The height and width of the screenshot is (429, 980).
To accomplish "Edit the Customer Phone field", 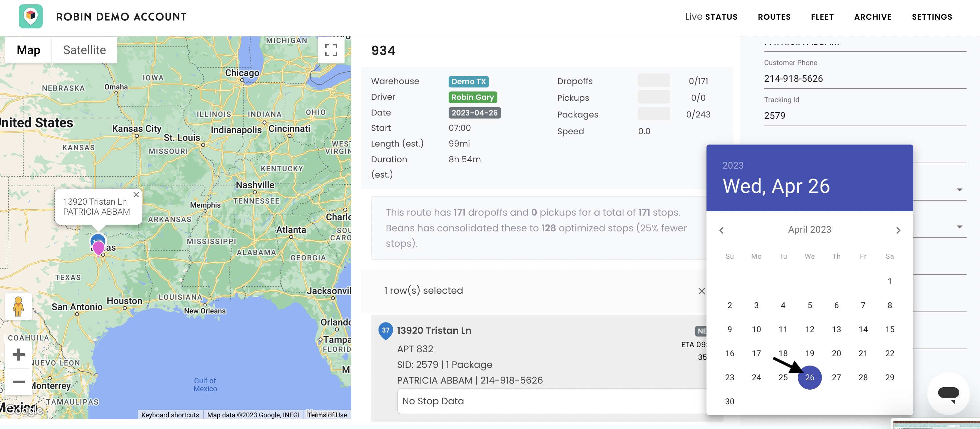I will [x=865, y=78].
